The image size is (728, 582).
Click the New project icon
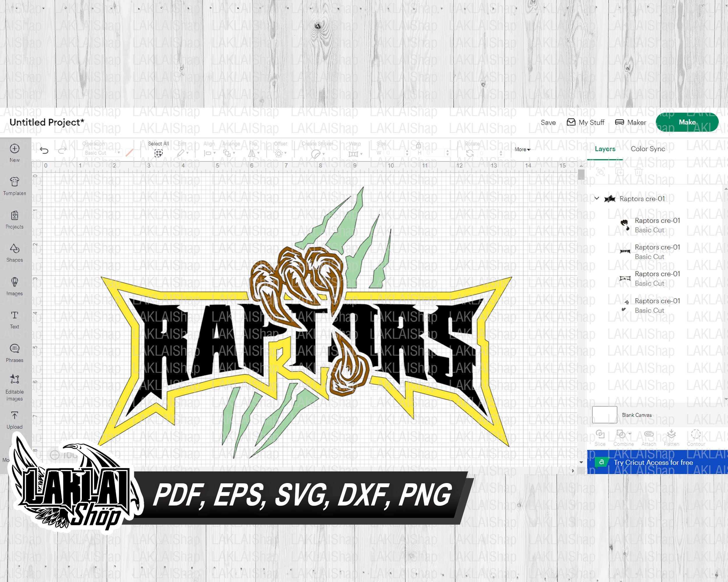[x=15, y=149]
